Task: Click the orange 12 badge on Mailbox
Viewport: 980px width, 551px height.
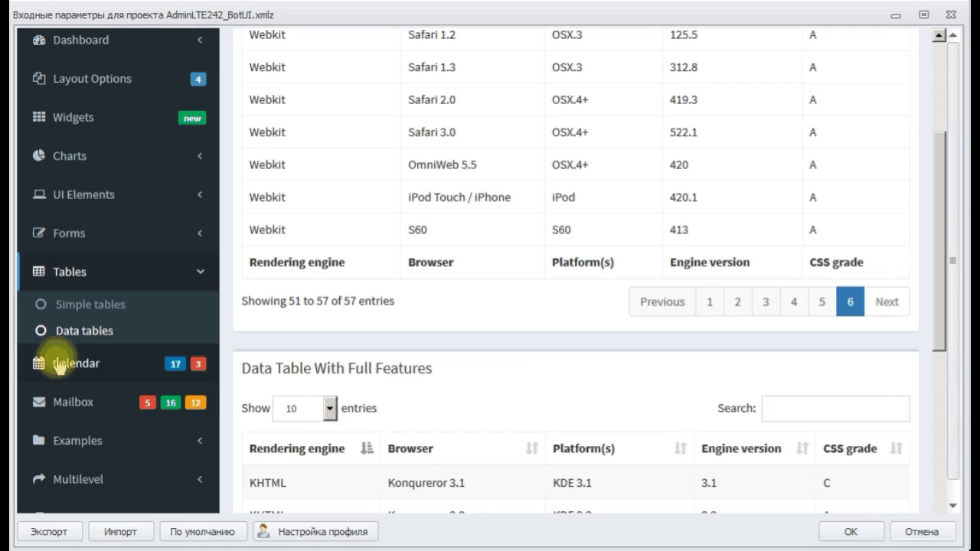Action: (196, 403)
